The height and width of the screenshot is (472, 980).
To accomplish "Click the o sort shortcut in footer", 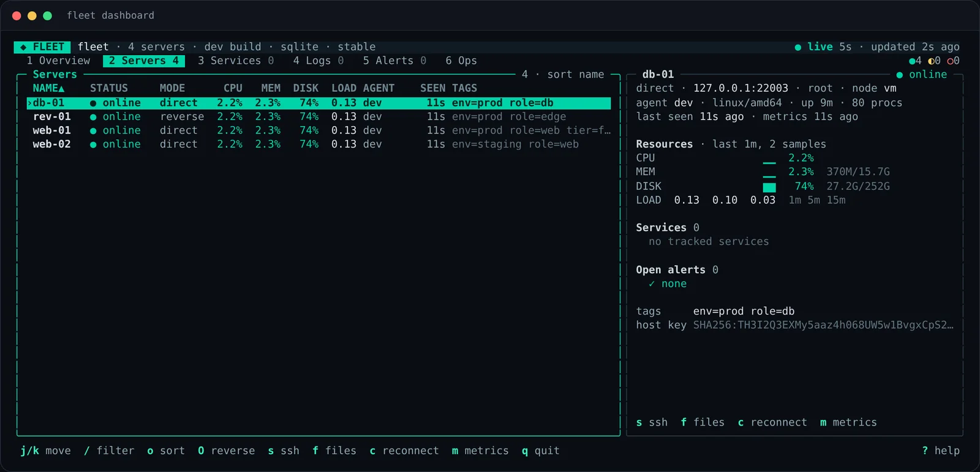I will click(x=166, y=451).
